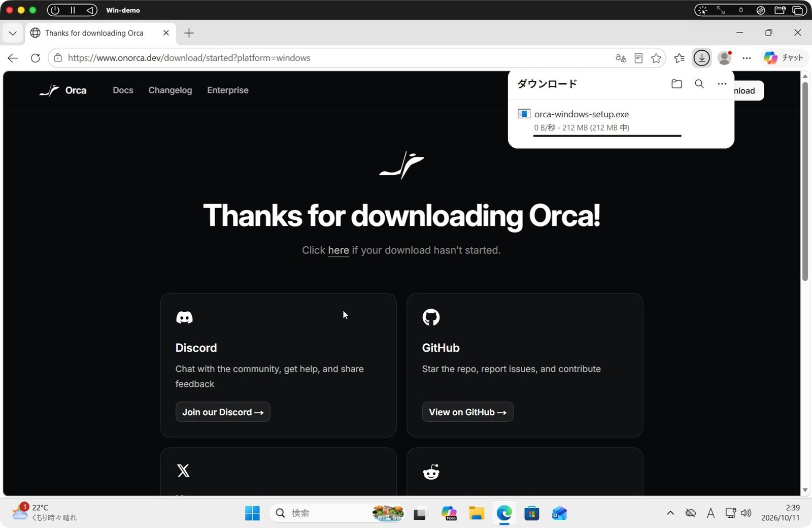Screen dimensions: 812x528
Task: Open the Enterprise nav item
Action: pos(228,90)
